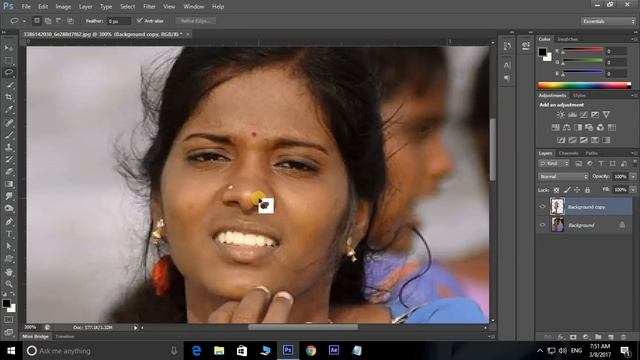The height and width of the screenshot is (360, 640).
Task: Open the Lasso tool preset picker arrow
Action: pos(24,21)
